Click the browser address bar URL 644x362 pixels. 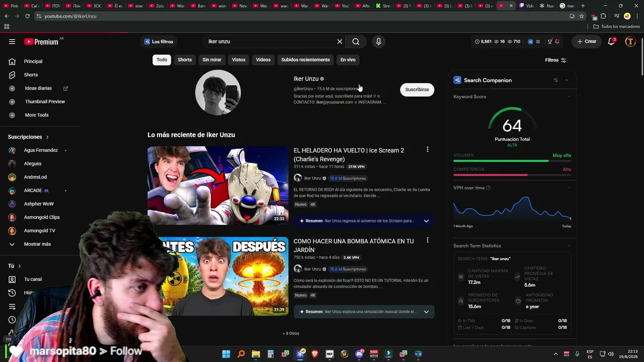point(70,16)
